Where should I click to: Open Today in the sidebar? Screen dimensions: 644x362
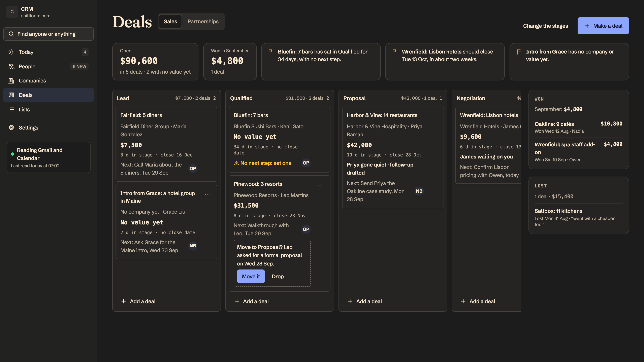(x=48, y=52)
